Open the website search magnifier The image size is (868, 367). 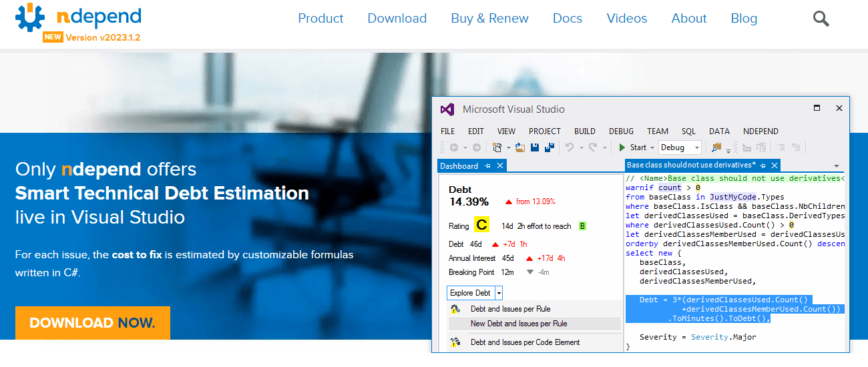coord(821,19)
